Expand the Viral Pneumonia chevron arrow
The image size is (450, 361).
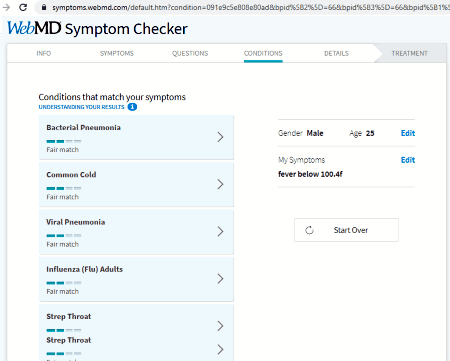[x=220, y=231]
